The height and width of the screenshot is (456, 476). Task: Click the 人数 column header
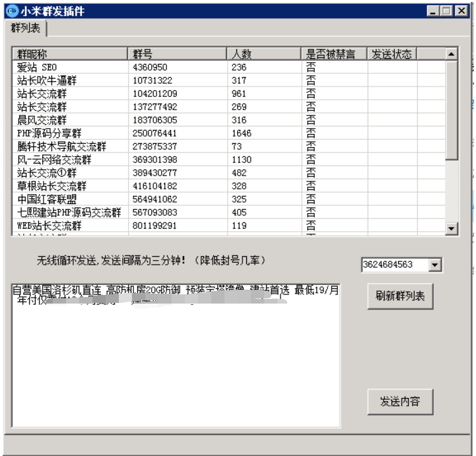coord(263,54)
